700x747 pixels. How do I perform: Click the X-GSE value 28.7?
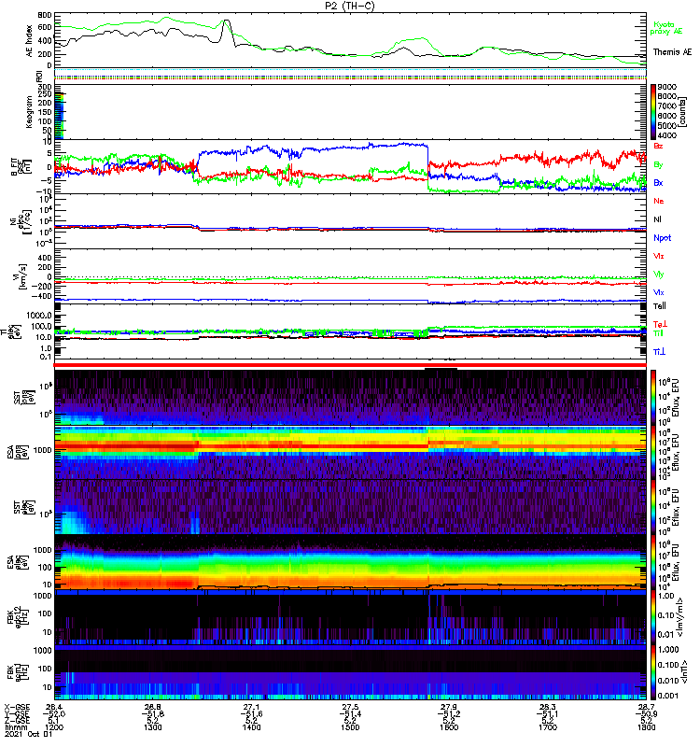pos(646,707)
